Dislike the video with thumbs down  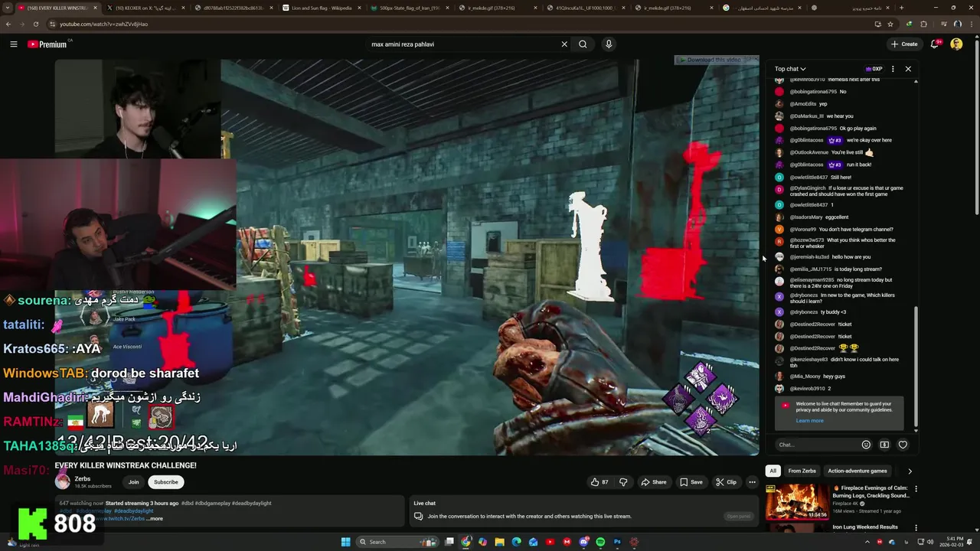[622, 482]
